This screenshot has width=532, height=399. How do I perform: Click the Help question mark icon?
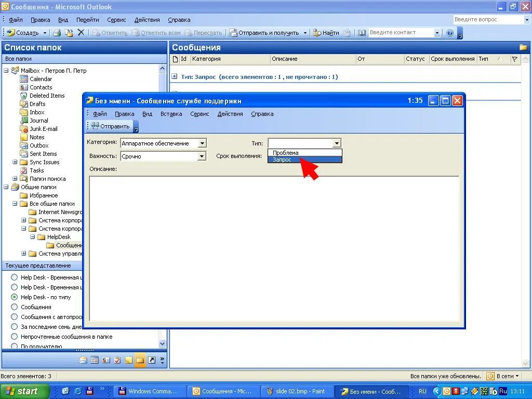point(450,33)
